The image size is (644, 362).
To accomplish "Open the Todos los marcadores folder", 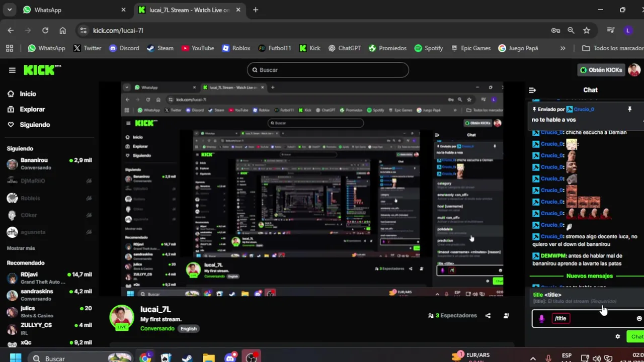I will pos(612,48).
